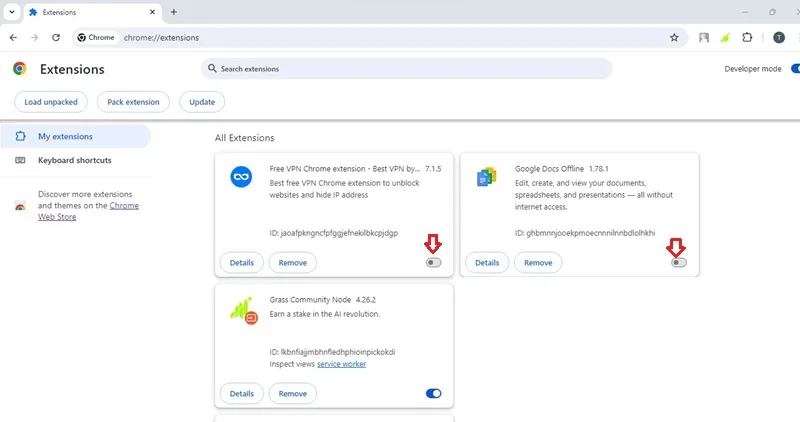Viewport: 800px width, 422px height.
Task: Open the Chrome Web Store link
Action: [88, 211]
